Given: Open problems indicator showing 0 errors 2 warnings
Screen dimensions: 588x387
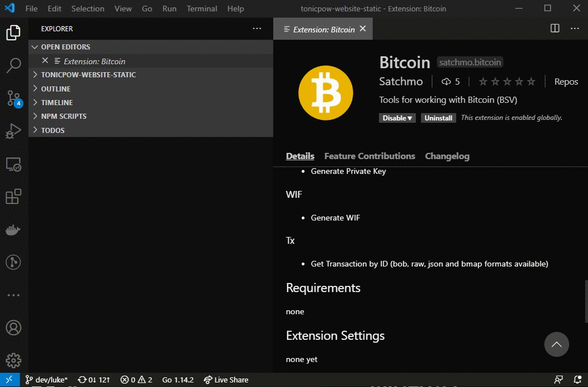Looking at the screenshot, I should click(x=136, y=380).
